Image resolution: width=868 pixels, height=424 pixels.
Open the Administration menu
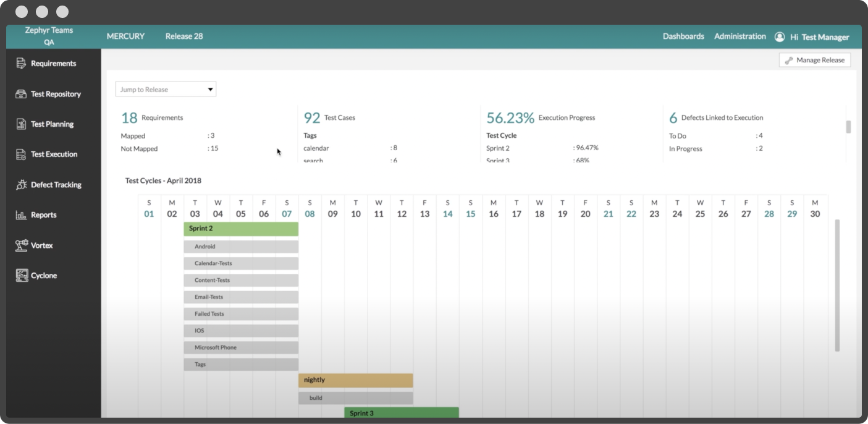[739, 36]
